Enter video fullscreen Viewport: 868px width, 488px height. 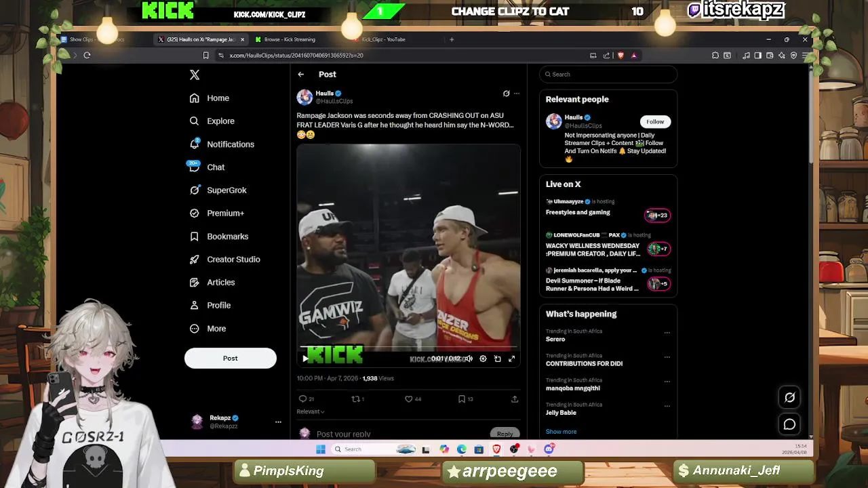[x=512, y=359]
